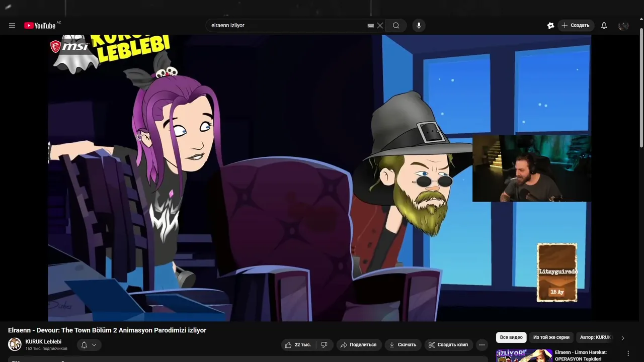Clear the search query with the X
Image resolution: width=644 pixels, height=362 pixels.
tap(380, 26)
